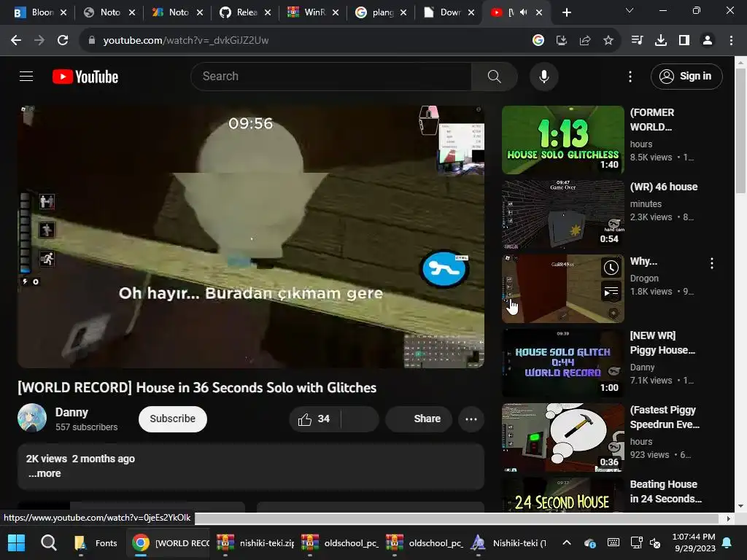
Task: Subscribe to Danny's channel
Action: tap(172, 419)
